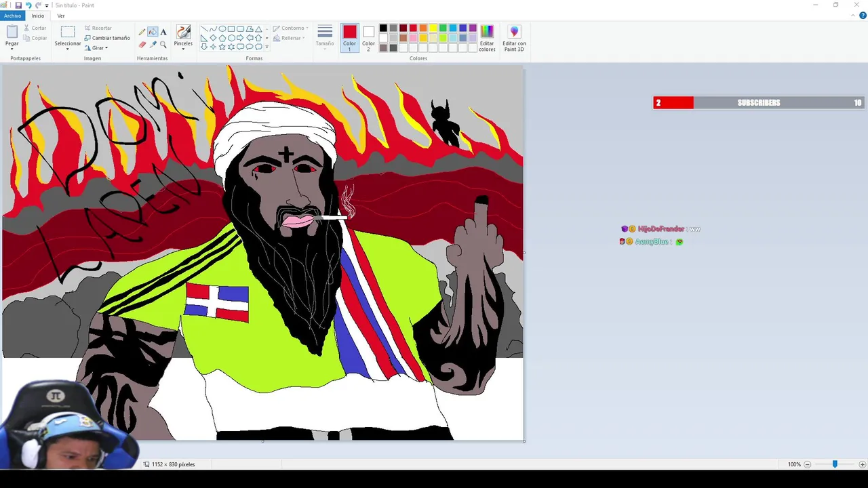Expand the Seleccionar dropdown arrow
The image size is (868, 488).
pyautogui.click(x=67, y=49)
